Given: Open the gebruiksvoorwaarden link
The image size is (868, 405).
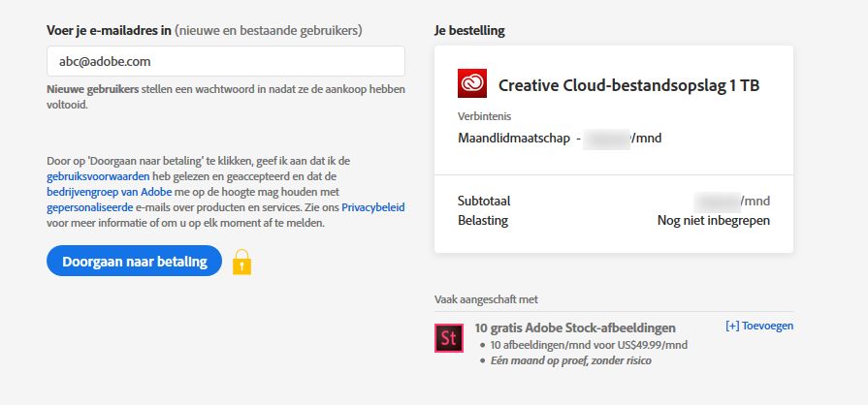Looking at the screenshot, I should tap(98, 176).
